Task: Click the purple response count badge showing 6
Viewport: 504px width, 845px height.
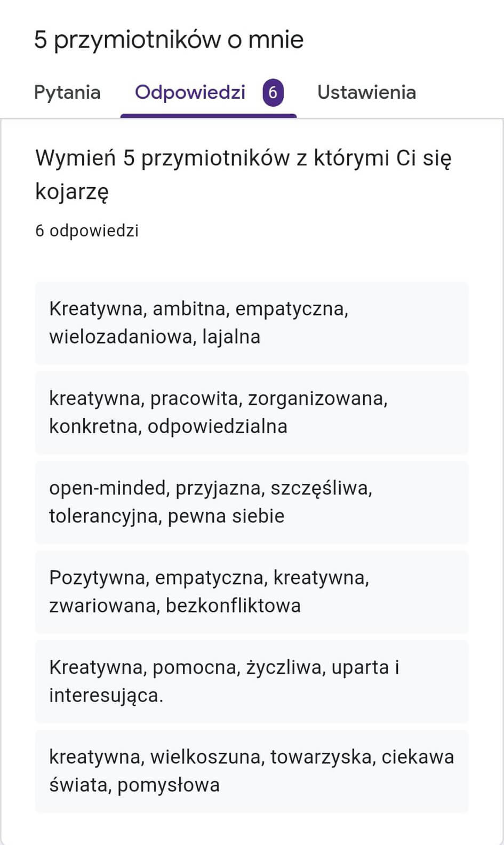Action: [273, 93]
